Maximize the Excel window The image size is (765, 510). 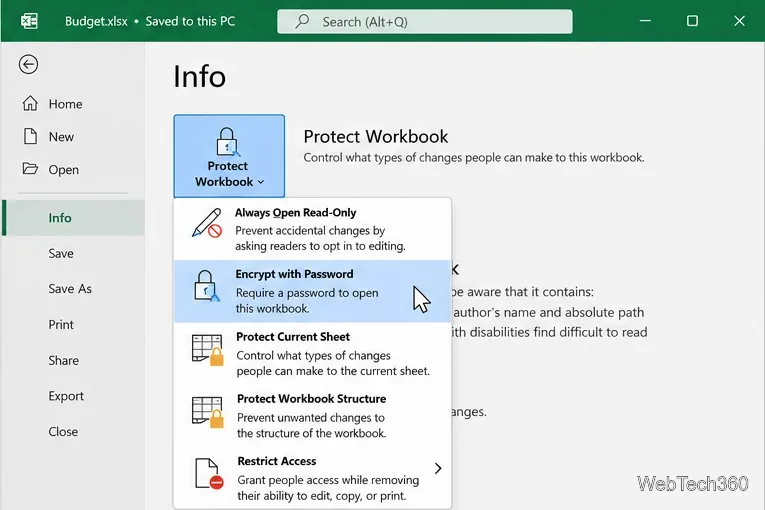[x=692, y=21]
